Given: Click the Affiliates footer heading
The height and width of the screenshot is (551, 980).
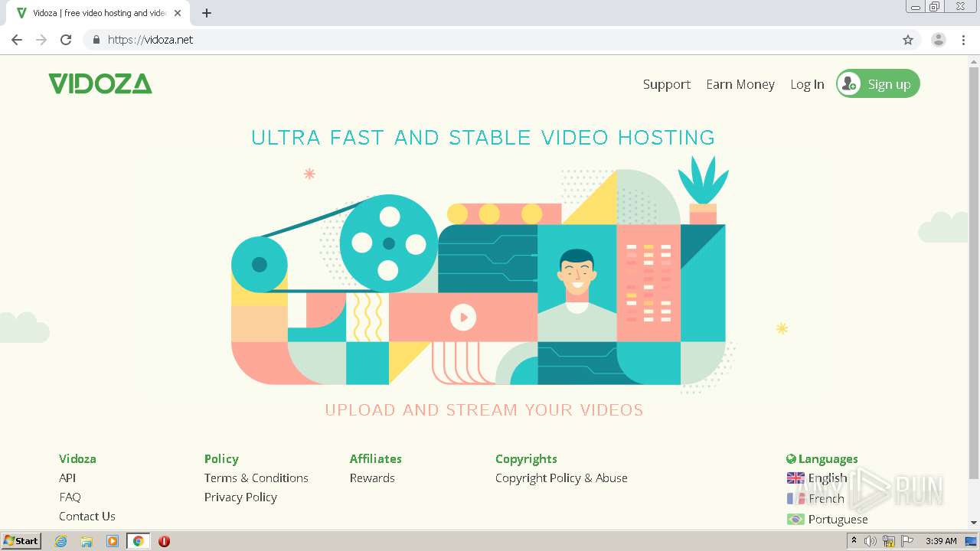Looking at the screenshot, I should (376, 458).
